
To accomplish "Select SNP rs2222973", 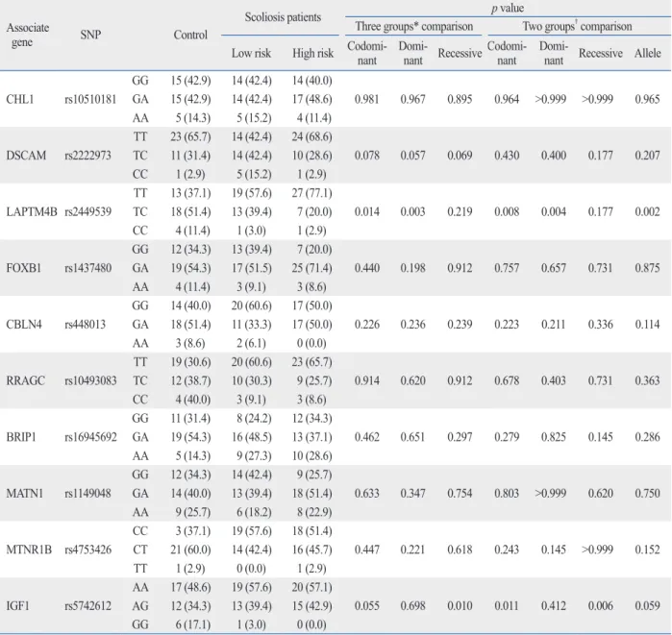I will (x=87, y=155).
